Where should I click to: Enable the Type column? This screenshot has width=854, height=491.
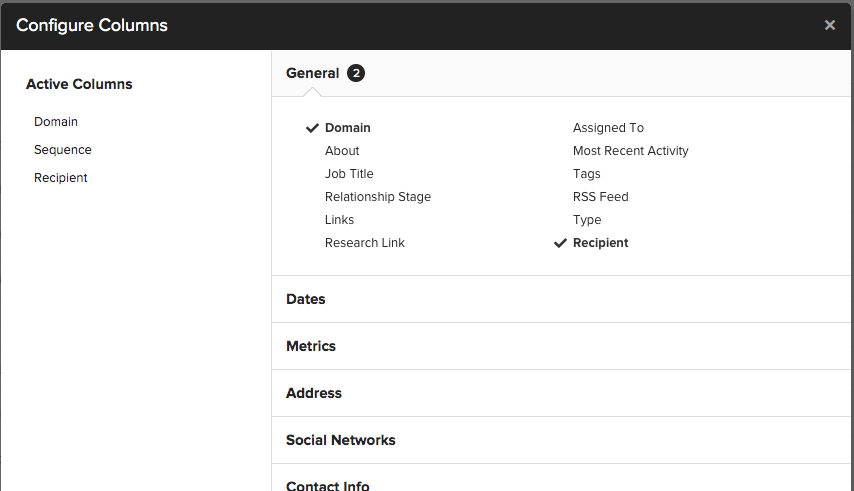point(587,220)
